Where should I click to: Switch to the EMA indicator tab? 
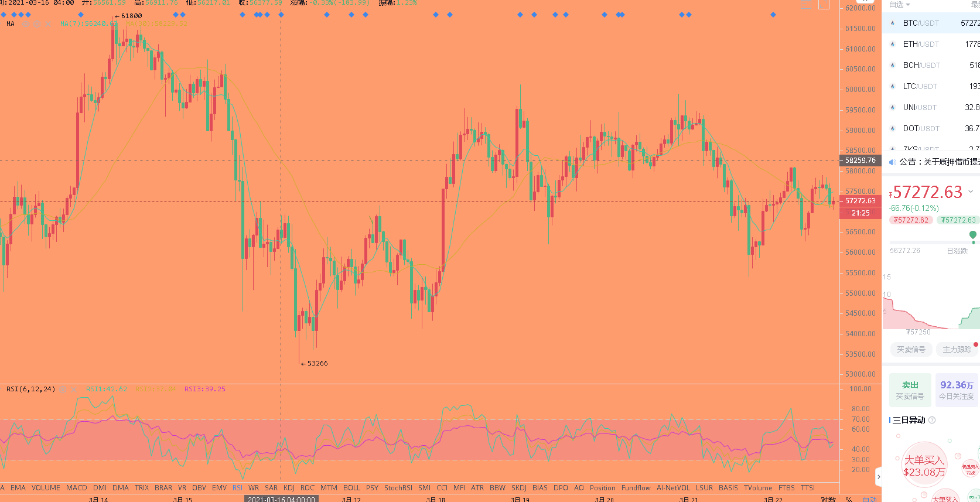click(x=18, y=488)
